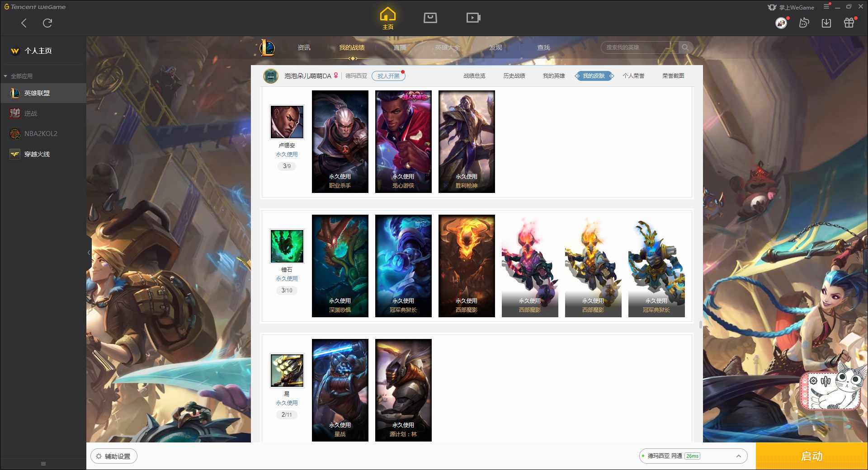Open the 冠军典狱长 splash skin card
Viewport: 868px width, 470px height.
click(403, 266)
